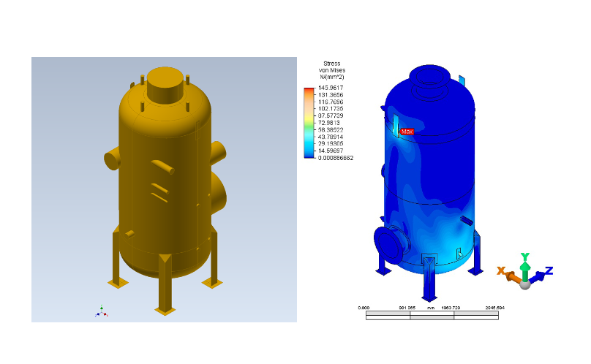Select the lifting lug beside the Max marker
This screenshot has width=591, height=364.
tap(394, 124)
